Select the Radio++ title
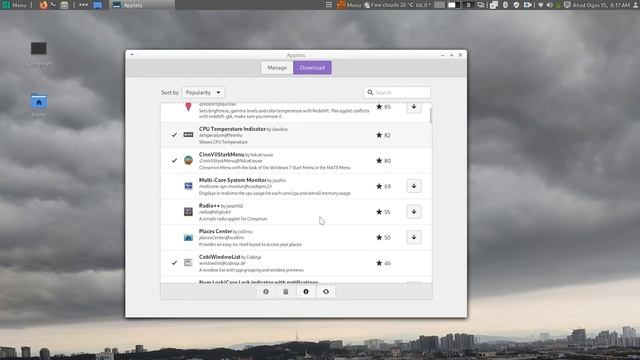 pos(209,206)
